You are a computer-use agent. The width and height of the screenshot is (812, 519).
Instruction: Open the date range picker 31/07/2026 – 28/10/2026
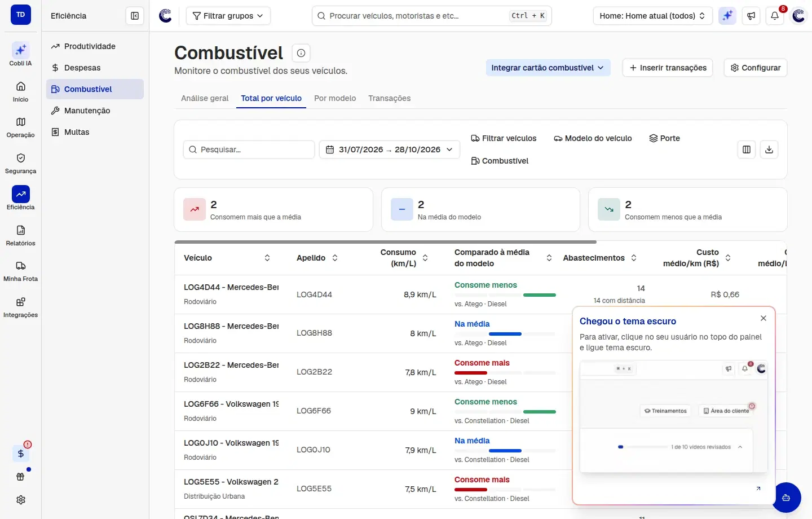(390, 149)
